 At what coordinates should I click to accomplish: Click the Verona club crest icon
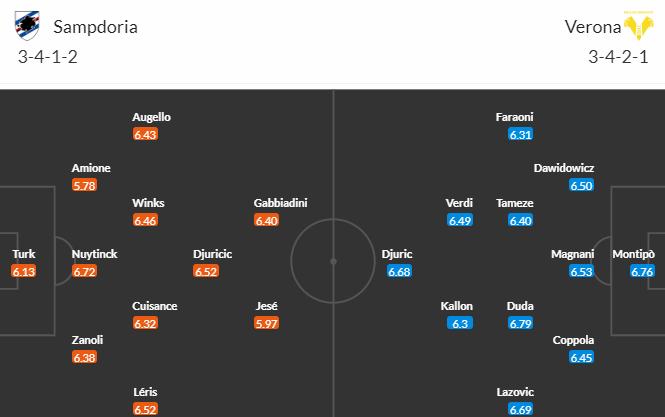tap(639, 25)
